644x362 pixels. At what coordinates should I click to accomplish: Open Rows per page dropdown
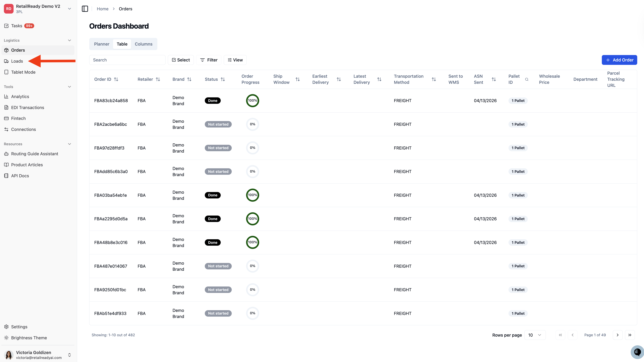click(x=535, y=335)
